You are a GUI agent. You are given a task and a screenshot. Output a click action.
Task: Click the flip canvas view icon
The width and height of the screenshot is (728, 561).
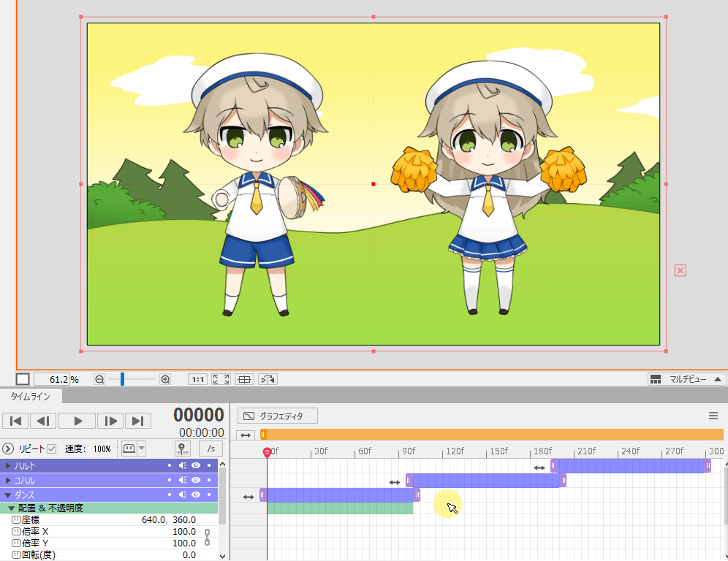tap(268, 379)
